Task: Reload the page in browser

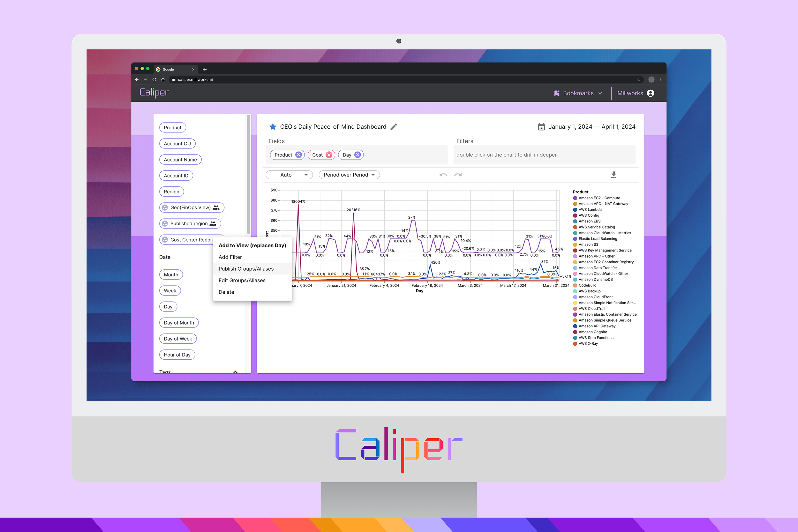Action: 154,79
